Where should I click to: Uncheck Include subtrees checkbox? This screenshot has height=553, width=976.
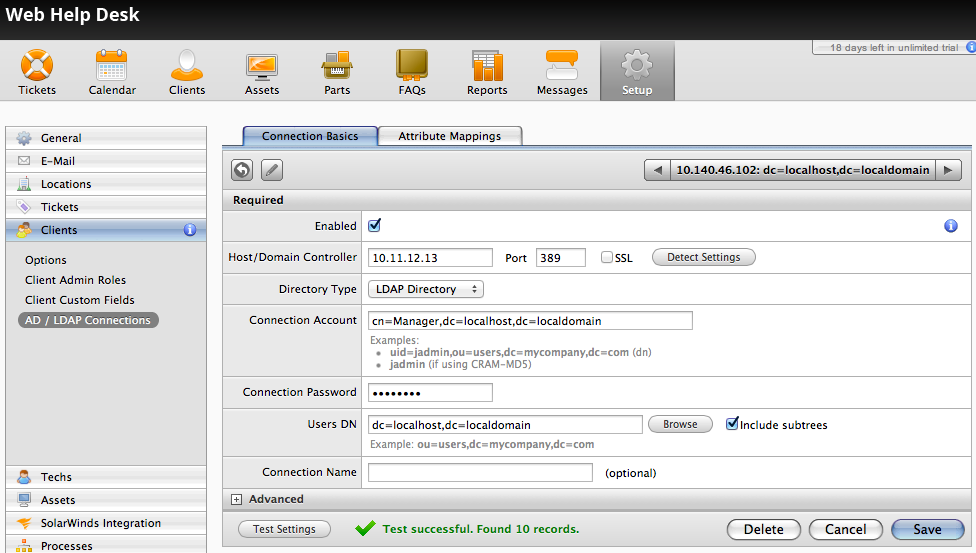click(x=732, y=424)
